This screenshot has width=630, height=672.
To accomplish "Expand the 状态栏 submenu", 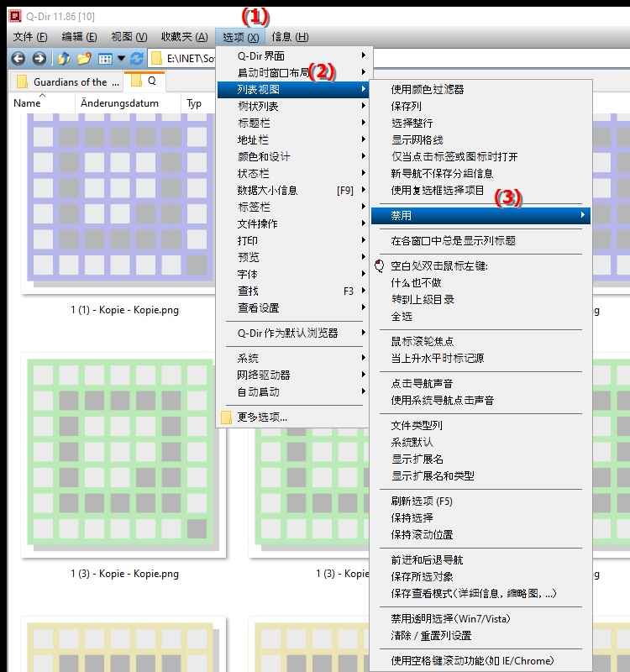I will [x=293, y=174].
